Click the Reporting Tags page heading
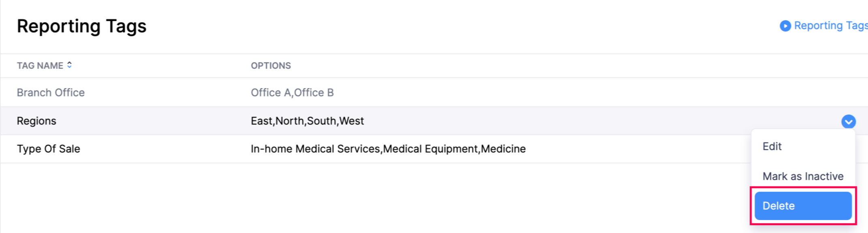Image resolution: width=868 pixels, height=233 pixels. click(81, 26)
